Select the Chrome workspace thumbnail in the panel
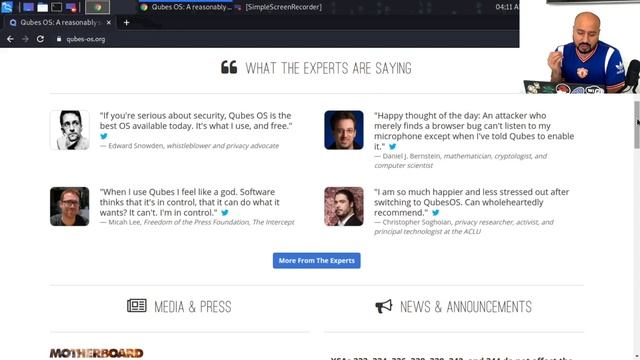This screenshot has width=640, height=360. (x=97, y=7)
